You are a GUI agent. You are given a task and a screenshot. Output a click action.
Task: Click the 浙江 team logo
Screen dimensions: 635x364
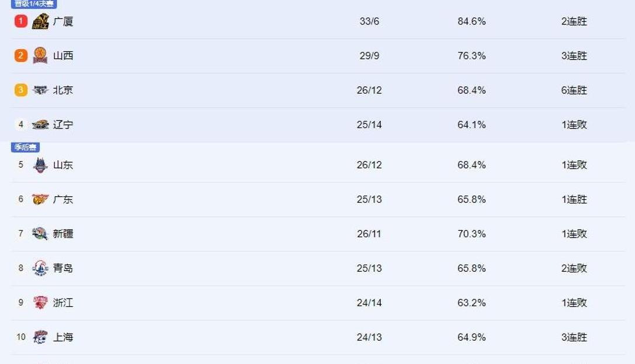point(40,303)
